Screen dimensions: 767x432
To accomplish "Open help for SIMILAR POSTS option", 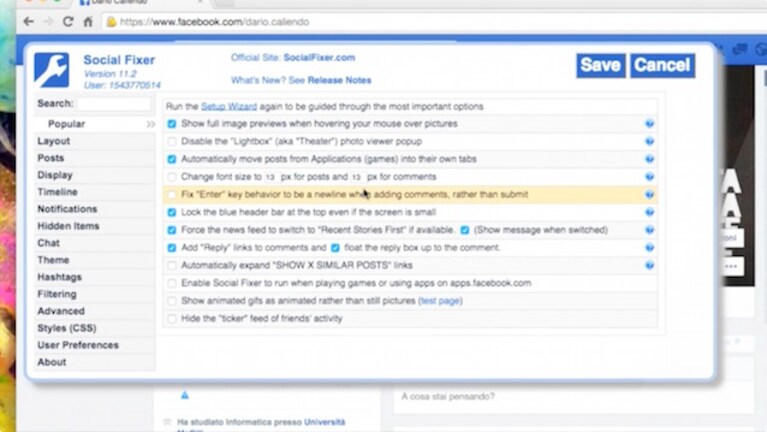I will tap(649, 265).
